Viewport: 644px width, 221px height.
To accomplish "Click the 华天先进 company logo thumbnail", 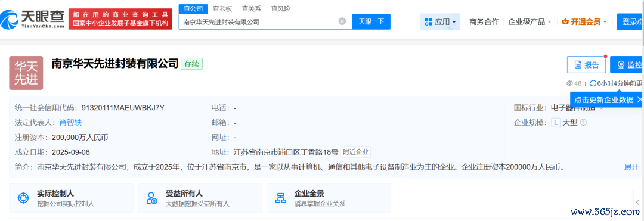I will click(x=26, y=73).
